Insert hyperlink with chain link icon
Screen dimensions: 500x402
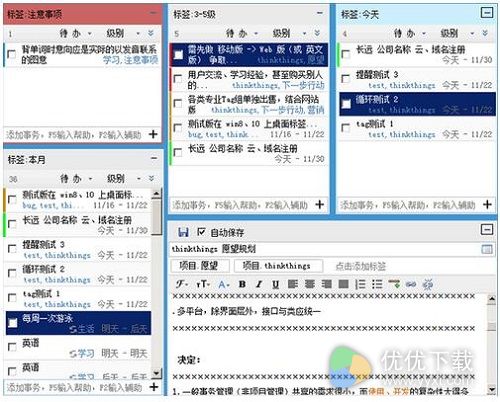[411, 284]
